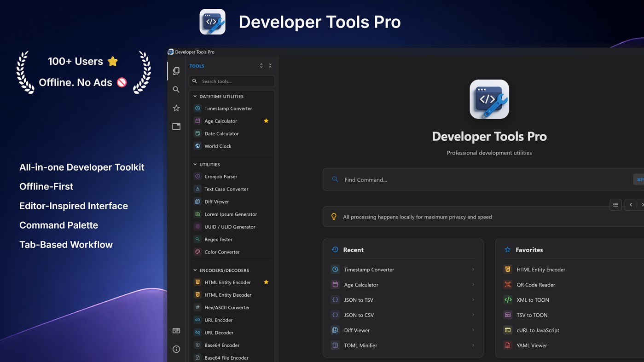
Task: Open Text Case Converter tool
Action: tap(232, 189)
